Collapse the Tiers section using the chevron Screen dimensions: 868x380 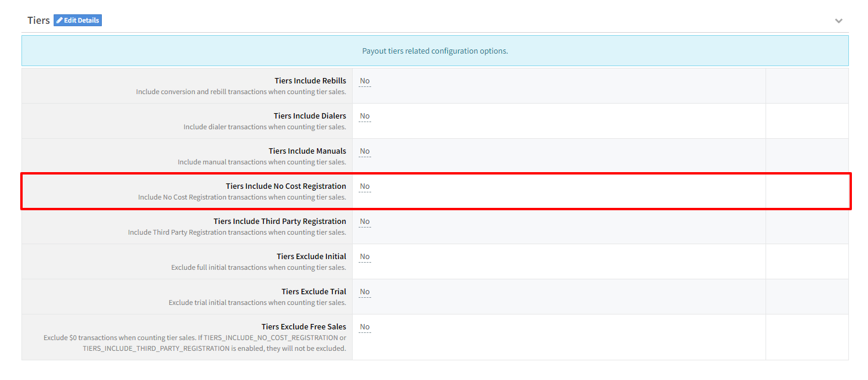(x=838, y=21)
